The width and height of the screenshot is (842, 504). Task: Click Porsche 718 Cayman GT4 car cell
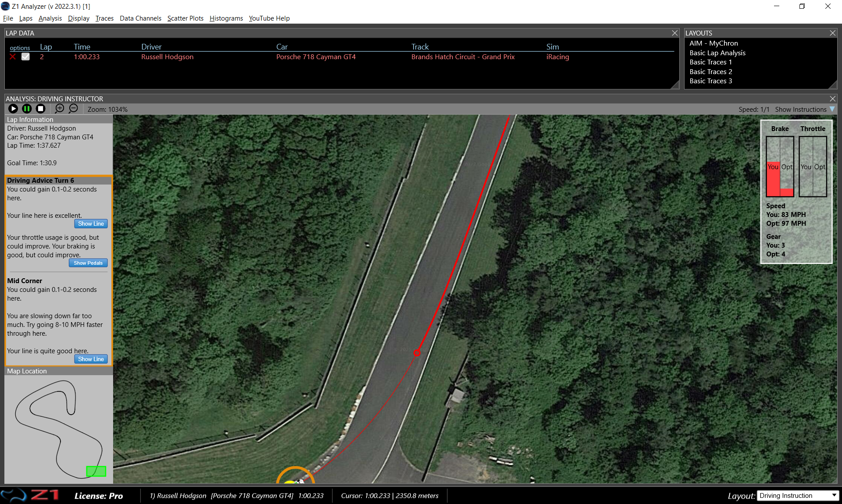pos(316,57)
